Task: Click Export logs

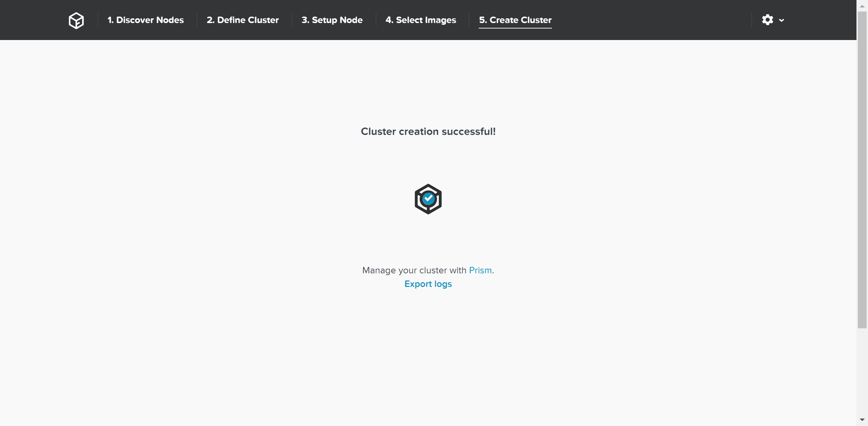Action: (x=428, y=284)
